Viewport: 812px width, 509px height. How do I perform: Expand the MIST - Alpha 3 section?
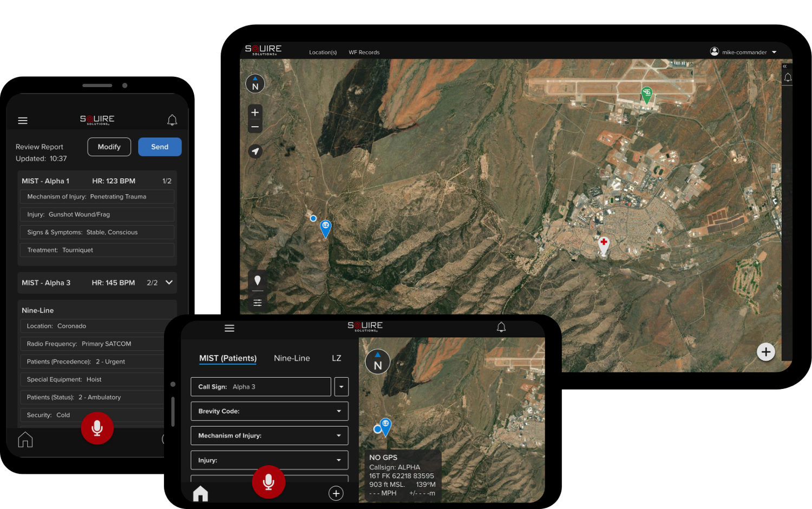[169, 282]
